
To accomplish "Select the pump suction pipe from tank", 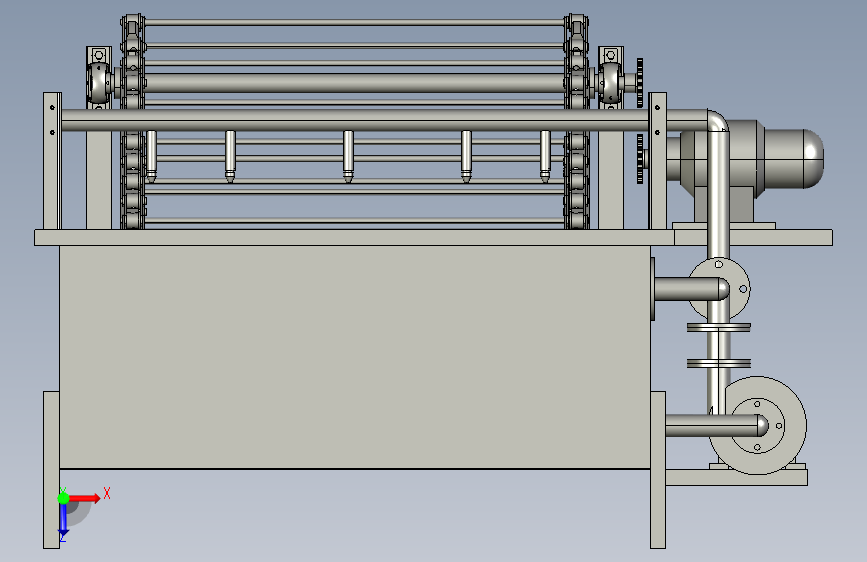I will [716, 426].
